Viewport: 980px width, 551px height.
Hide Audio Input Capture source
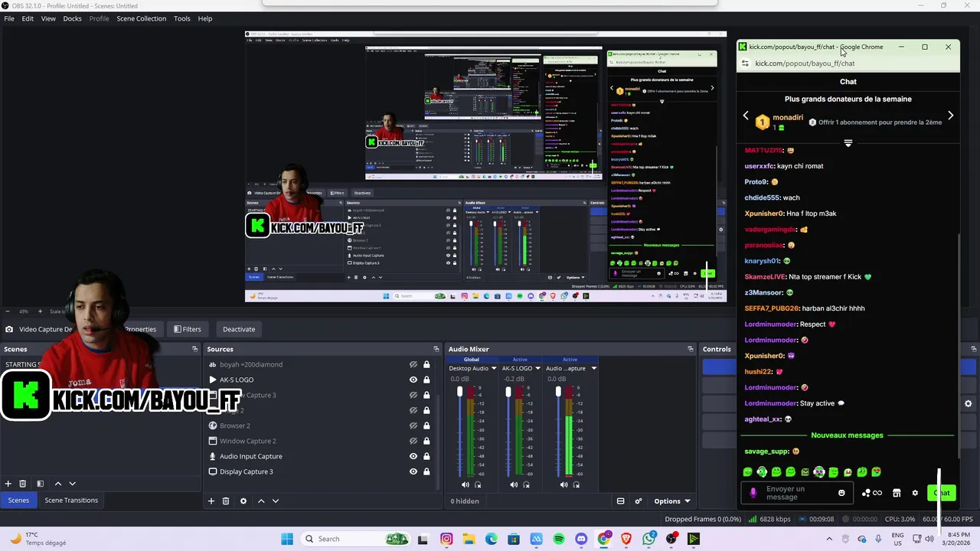[413, 456]
